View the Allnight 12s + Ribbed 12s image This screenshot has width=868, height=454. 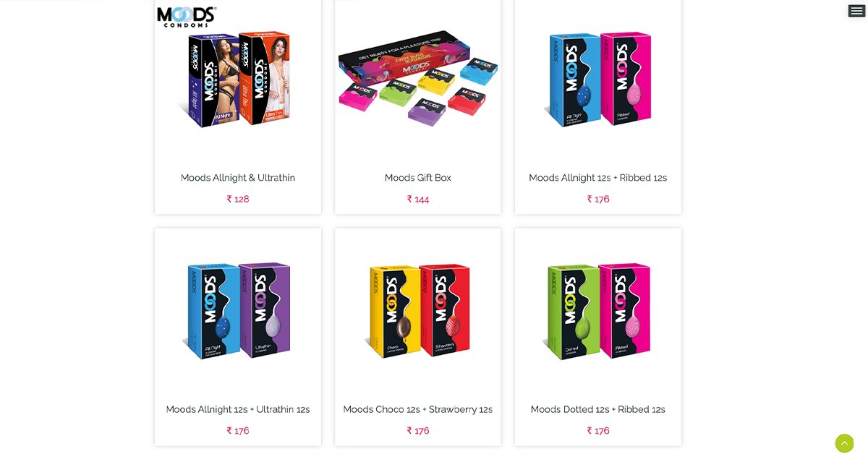pyautogui.click(x=598, y=80)
